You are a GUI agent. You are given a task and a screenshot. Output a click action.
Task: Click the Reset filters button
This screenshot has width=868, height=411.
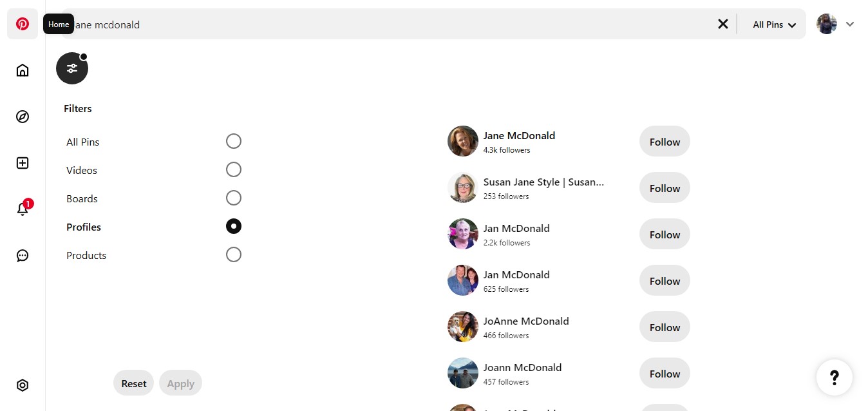(x=133, y=383)
